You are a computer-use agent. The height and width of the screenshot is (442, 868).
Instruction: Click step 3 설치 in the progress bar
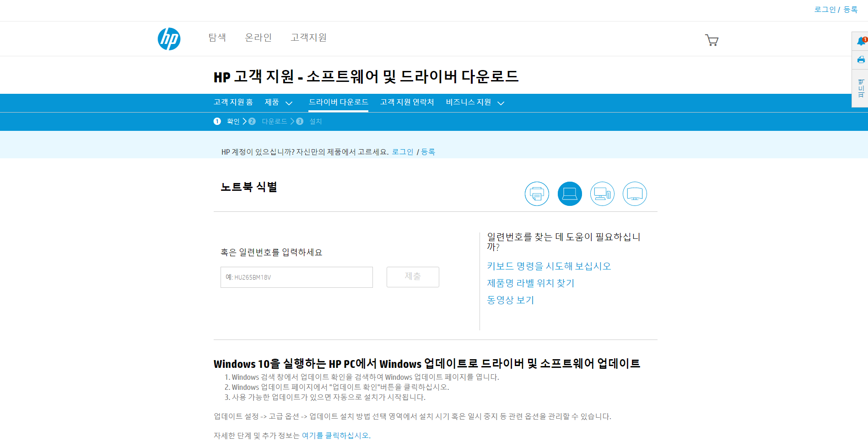309,121
